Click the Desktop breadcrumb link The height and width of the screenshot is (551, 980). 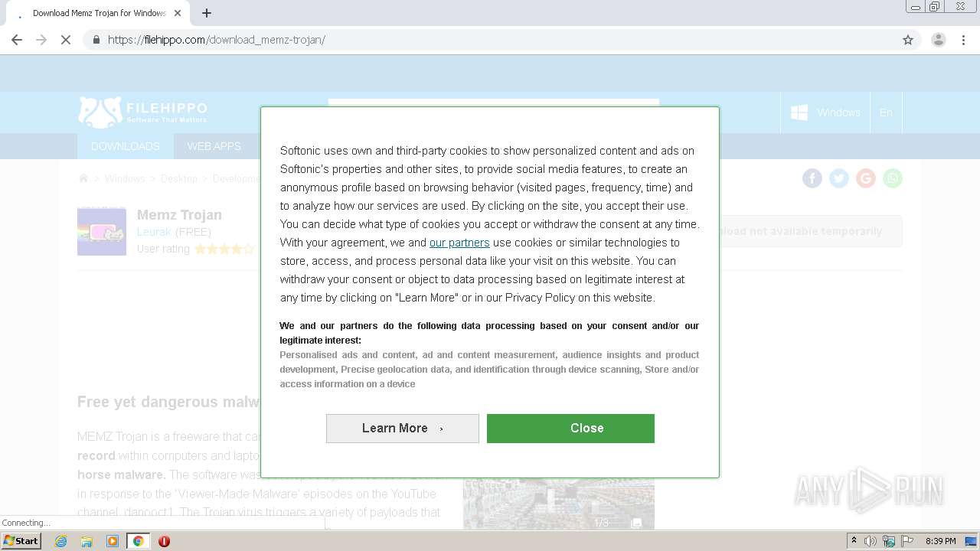[179, 178]
